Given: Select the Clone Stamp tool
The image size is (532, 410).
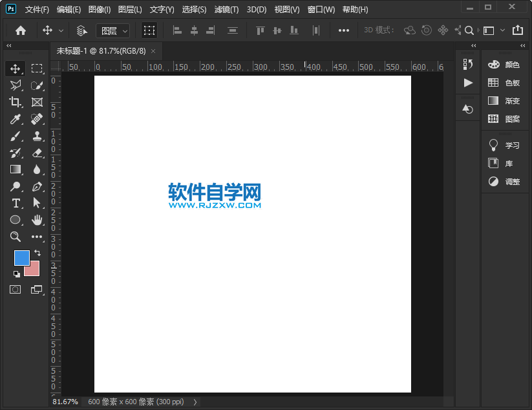Looking at the screenshot, I should click(37, 136).
